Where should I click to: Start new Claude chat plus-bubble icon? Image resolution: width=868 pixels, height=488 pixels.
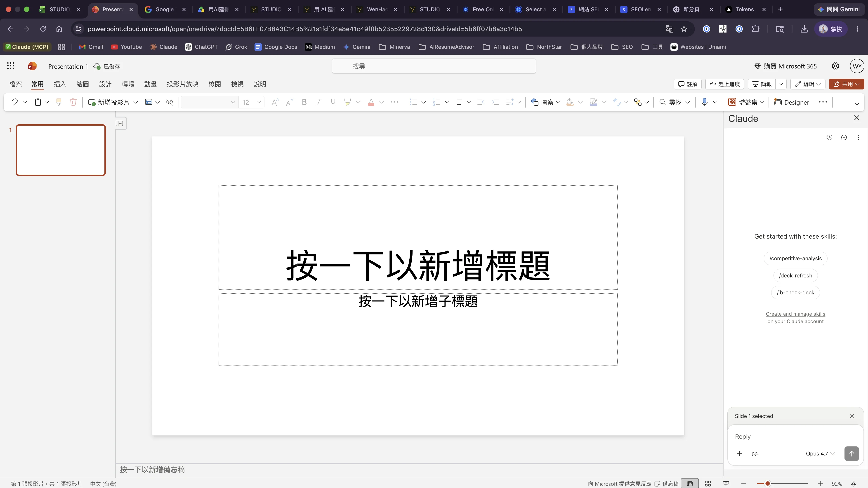click(x=844, y=137)
